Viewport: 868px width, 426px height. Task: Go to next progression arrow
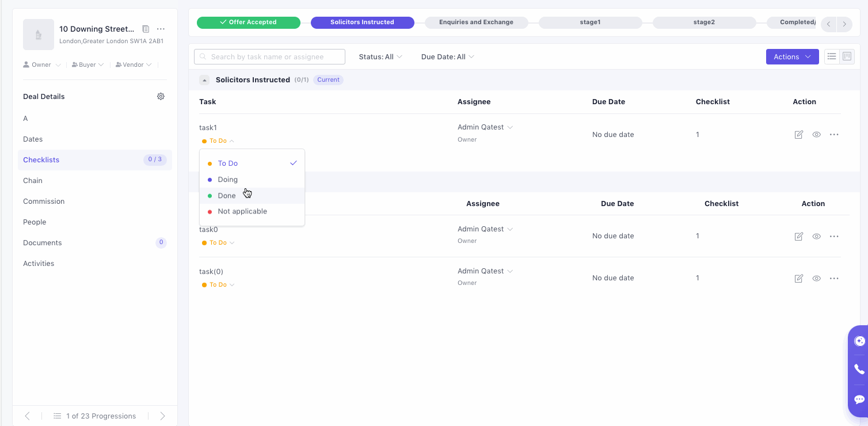click(x=162, y=416)
